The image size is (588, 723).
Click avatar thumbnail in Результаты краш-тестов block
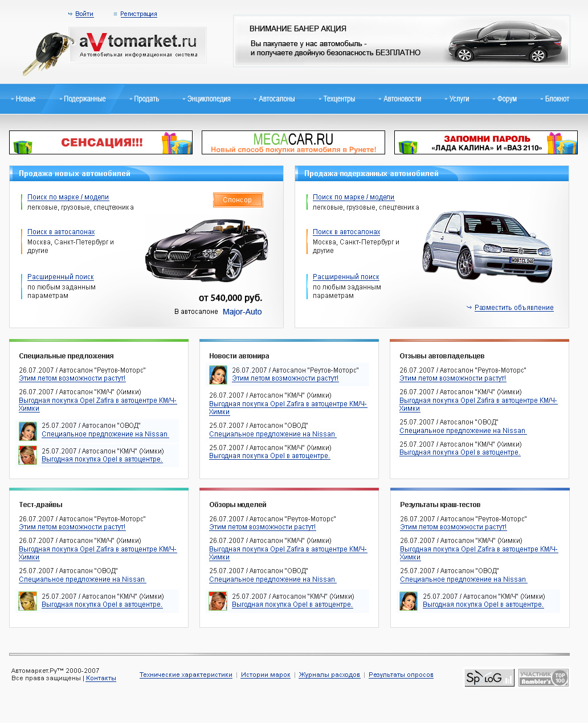(409, 601)
